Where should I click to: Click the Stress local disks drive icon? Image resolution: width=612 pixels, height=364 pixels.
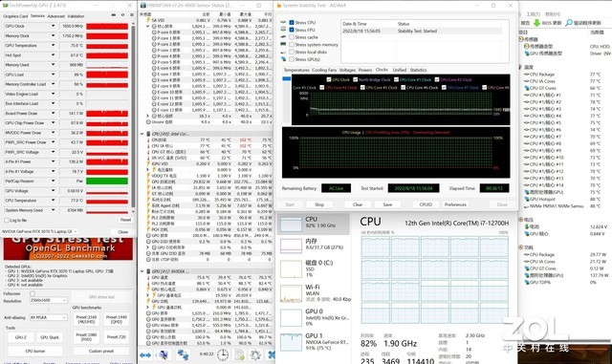tap(283, 52)
